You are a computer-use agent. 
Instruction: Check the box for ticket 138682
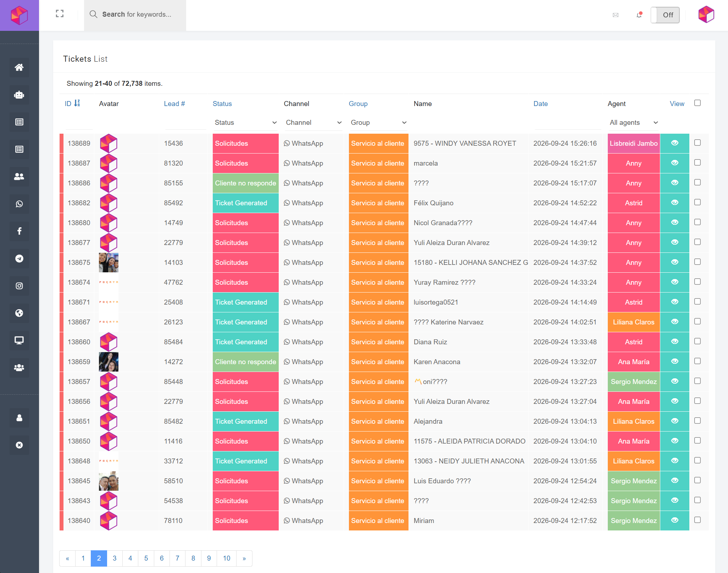tap(697, 202)
